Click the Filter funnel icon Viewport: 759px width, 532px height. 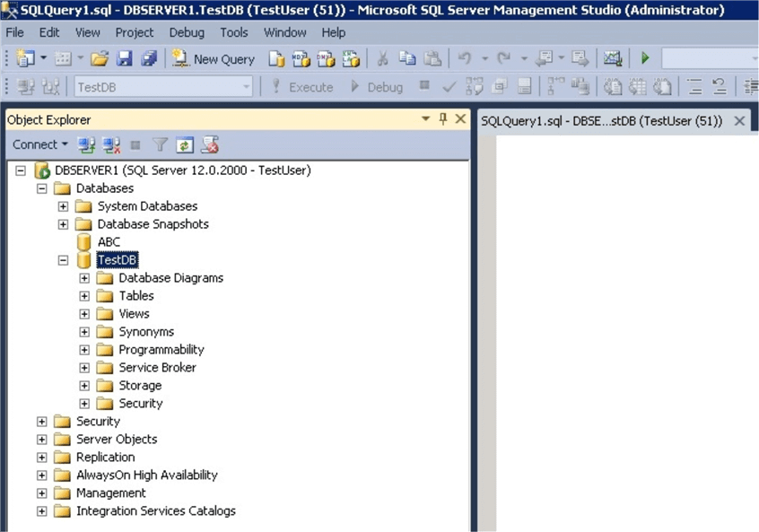[x=160, y=144]
